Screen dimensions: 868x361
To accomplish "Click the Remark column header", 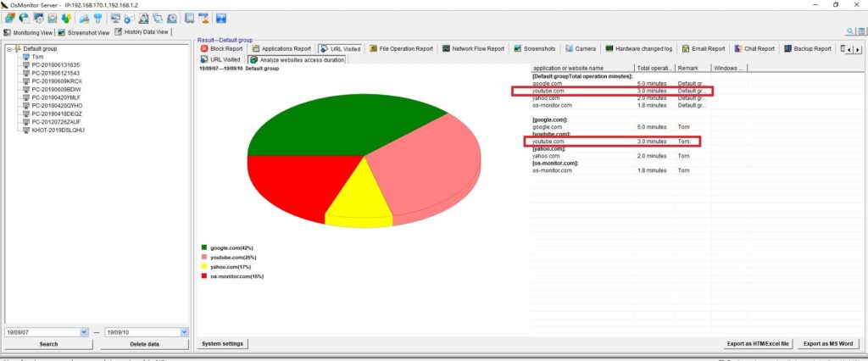I will (x=693, y=68).
